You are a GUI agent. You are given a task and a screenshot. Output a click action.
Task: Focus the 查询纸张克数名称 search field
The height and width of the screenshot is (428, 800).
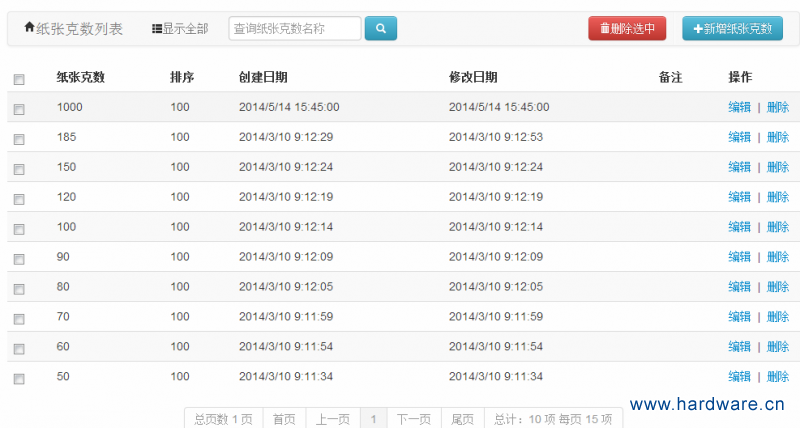(295, 29)
